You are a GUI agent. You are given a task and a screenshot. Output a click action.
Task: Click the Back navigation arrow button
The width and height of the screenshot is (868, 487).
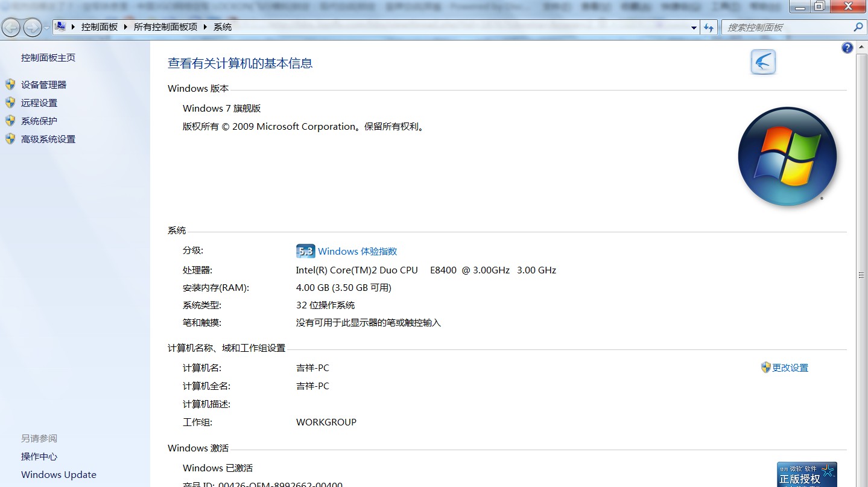[x=11, y=27]
